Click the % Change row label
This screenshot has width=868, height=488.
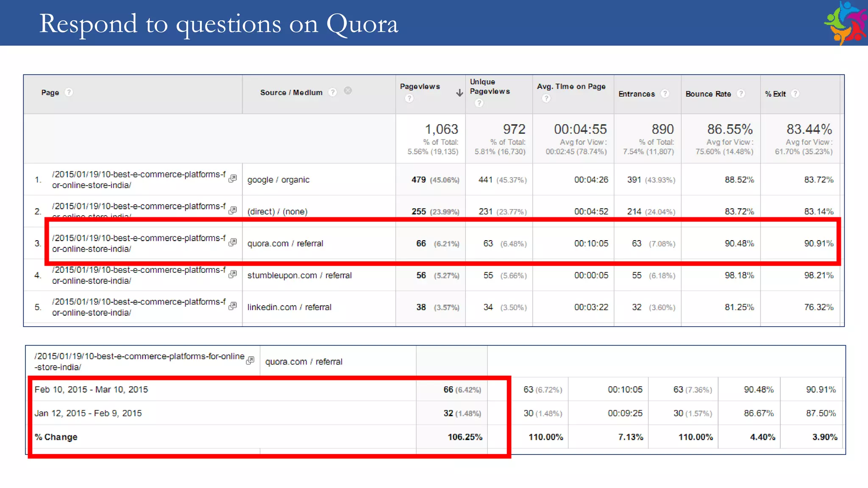point(56,437)
